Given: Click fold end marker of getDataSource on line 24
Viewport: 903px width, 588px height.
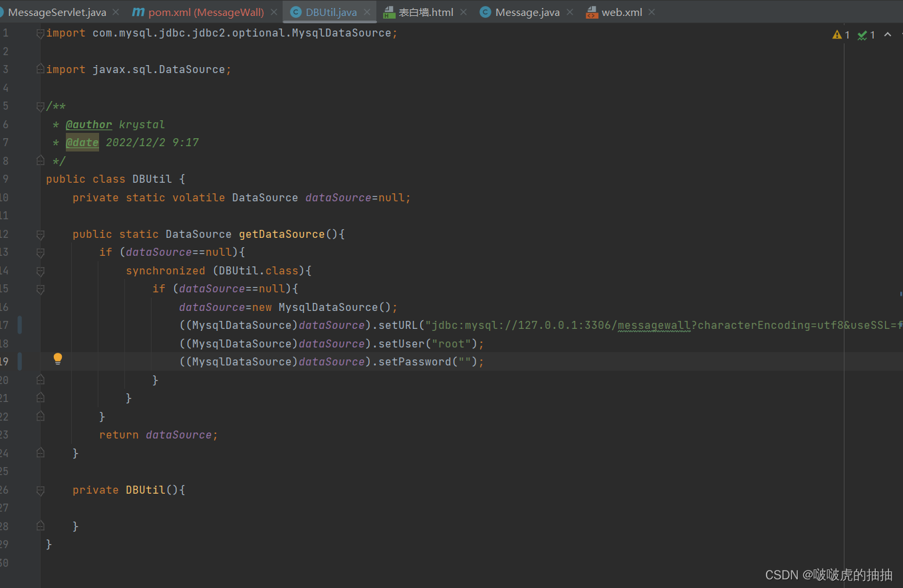Looking at the screenshot, I should pyautogui.click(x=41, y=452).
